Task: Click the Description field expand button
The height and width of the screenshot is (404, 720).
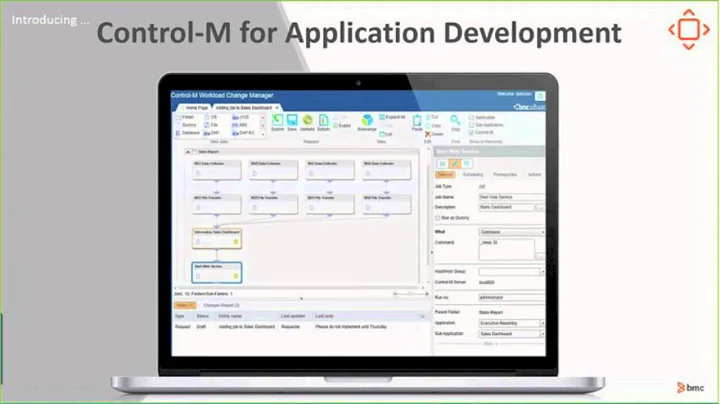Action: click(540, 208)
